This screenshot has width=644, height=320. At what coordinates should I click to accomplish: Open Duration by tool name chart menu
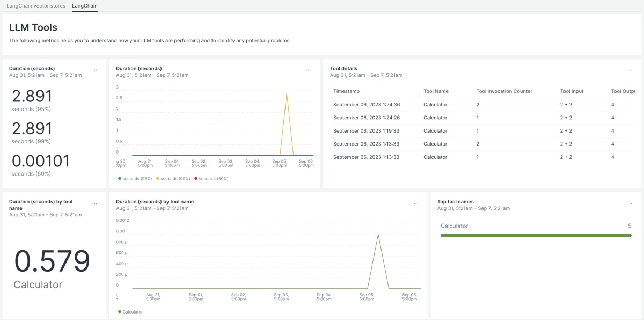416,203
